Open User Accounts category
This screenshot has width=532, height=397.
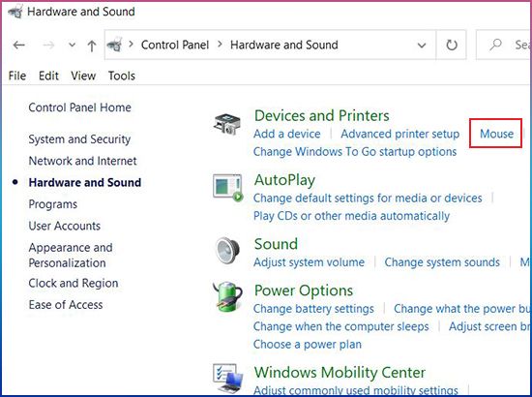(65, 226)
